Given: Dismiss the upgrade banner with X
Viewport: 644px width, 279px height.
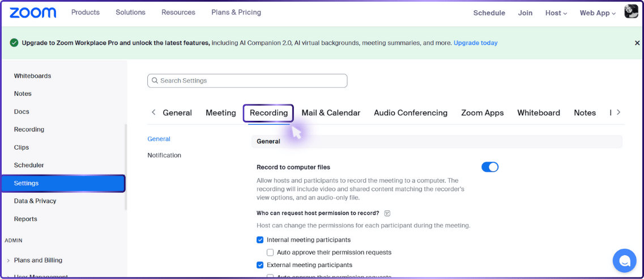Looking at the screenshot, I should pos(637,43).
